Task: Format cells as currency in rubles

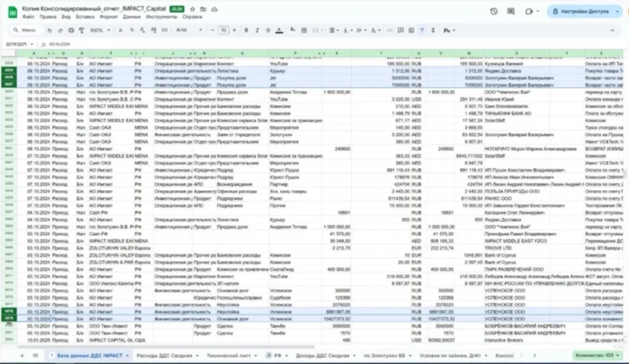Action: point(121,31)
